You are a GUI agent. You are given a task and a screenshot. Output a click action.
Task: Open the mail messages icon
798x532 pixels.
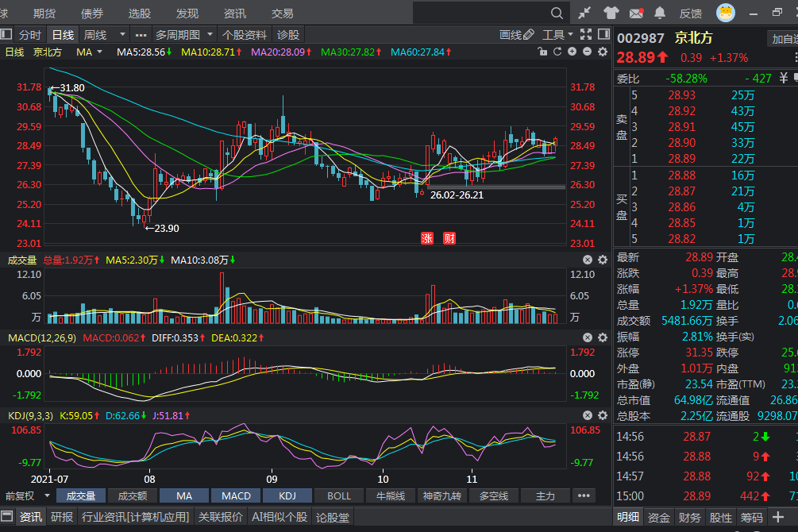coord(636,13)
